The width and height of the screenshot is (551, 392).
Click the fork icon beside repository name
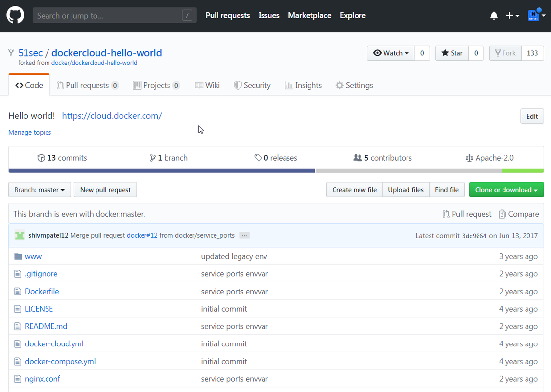coord(11,53)
